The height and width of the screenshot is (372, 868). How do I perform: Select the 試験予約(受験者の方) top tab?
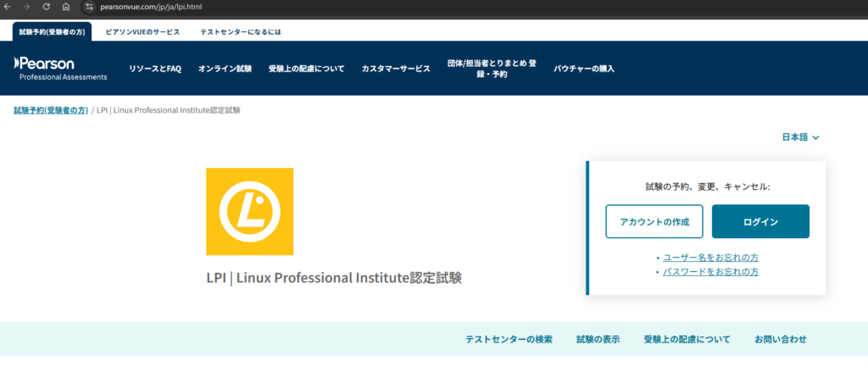(53, 31)
